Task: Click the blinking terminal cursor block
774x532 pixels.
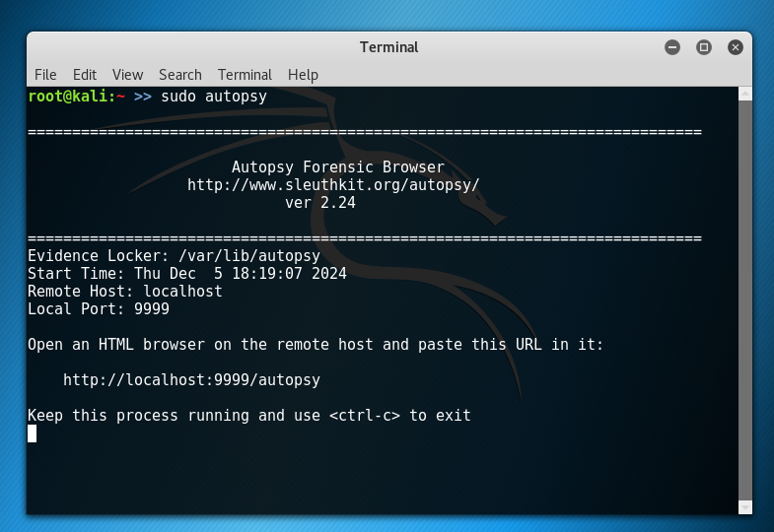Action: (33, 433)
